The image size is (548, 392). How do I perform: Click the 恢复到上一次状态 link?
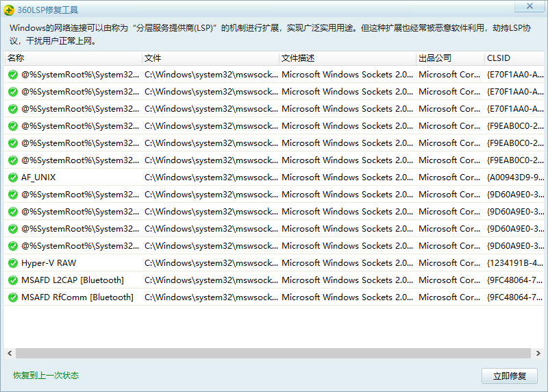(x=46, y=376)
